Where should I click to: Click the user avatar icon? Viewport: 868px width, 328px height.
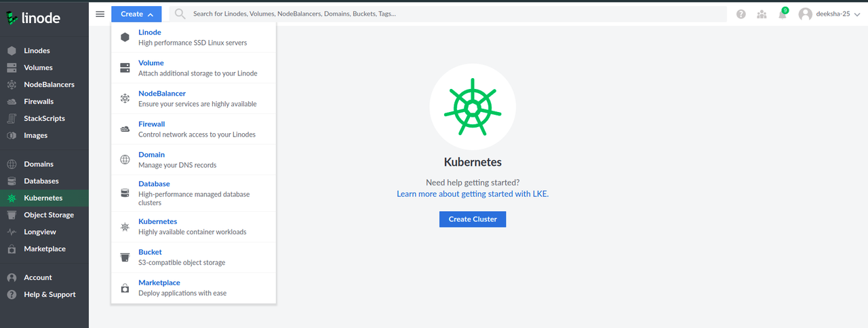[806, 14]
